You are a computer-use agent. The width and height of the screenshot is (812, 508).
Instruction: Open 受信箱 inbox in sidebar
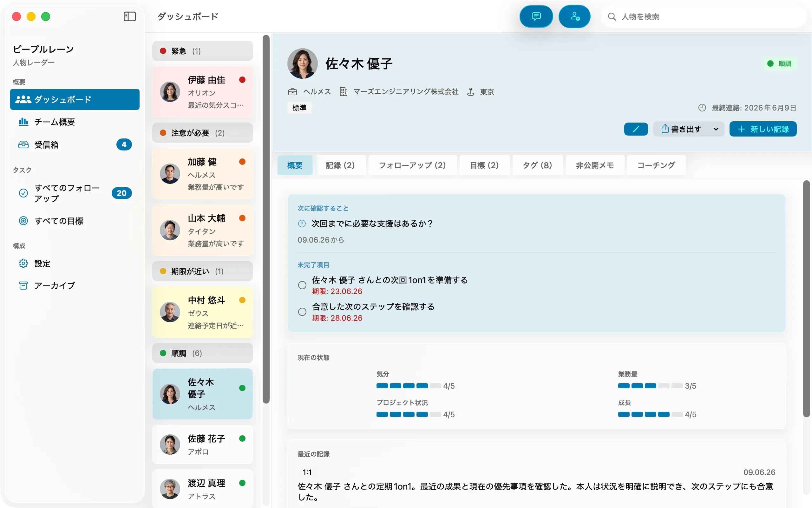pyautogui.click(x=75, y=144)
